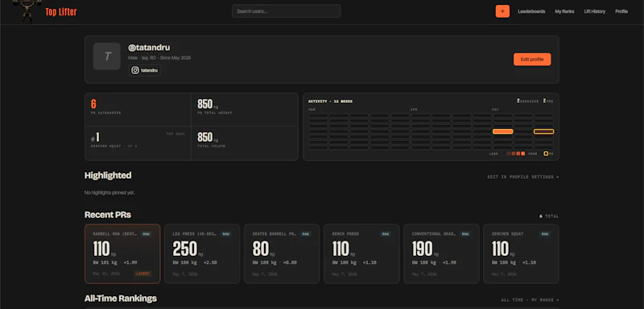Screen dimensions: 644x309
Task: Click the brightest orange legend swatch
Action: (522, 154)
